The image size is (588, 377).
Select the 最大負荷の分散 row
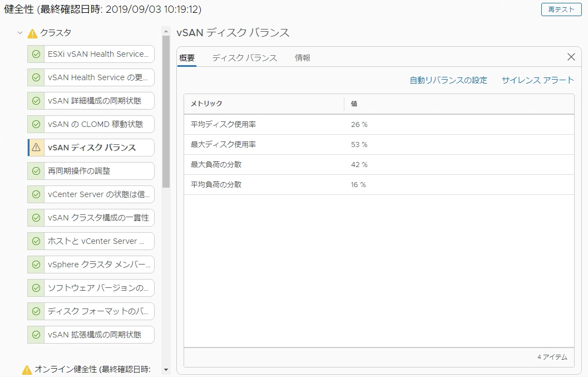(379, 164)
